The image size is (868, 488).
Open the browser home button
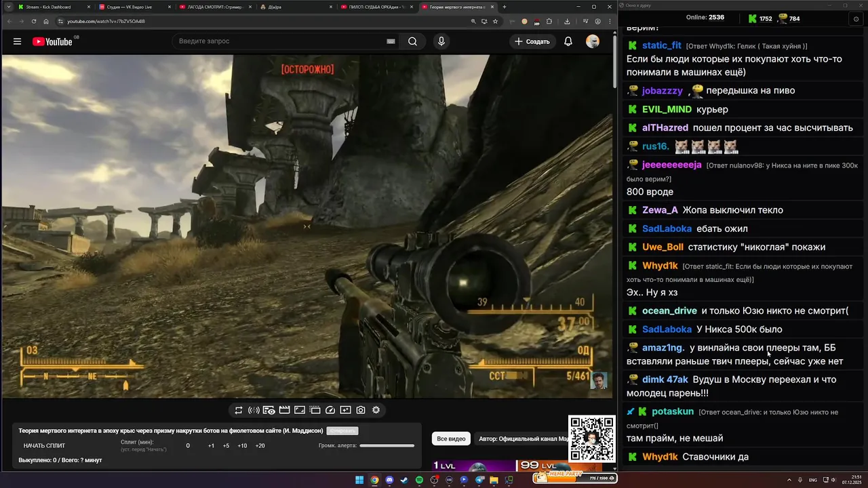pos(46,21)
